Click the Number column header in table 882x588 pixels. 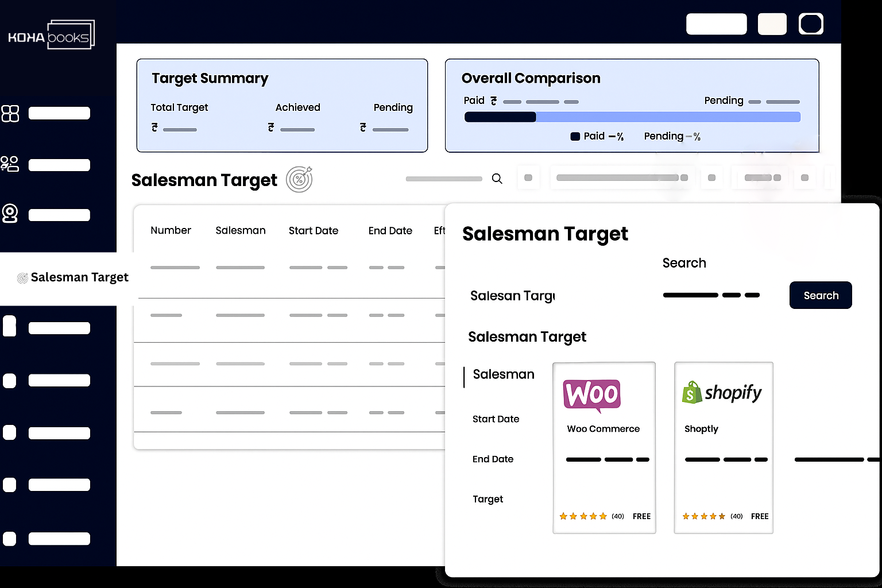click(171, 230)
